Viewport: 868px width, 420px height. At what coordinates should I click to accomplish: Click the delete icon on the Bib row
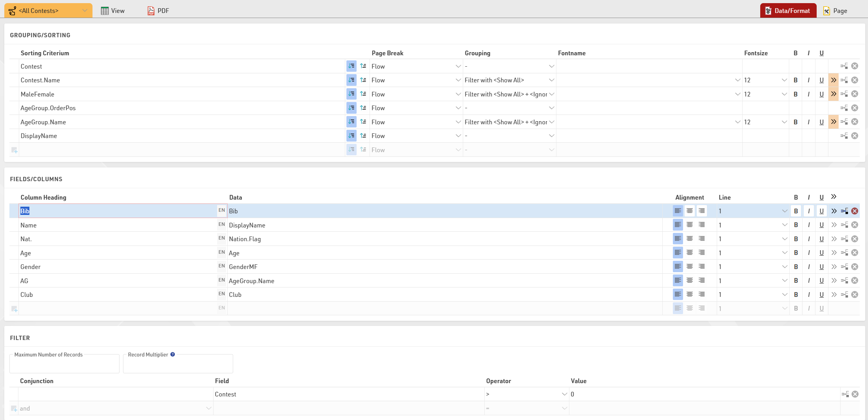point(855,211)
